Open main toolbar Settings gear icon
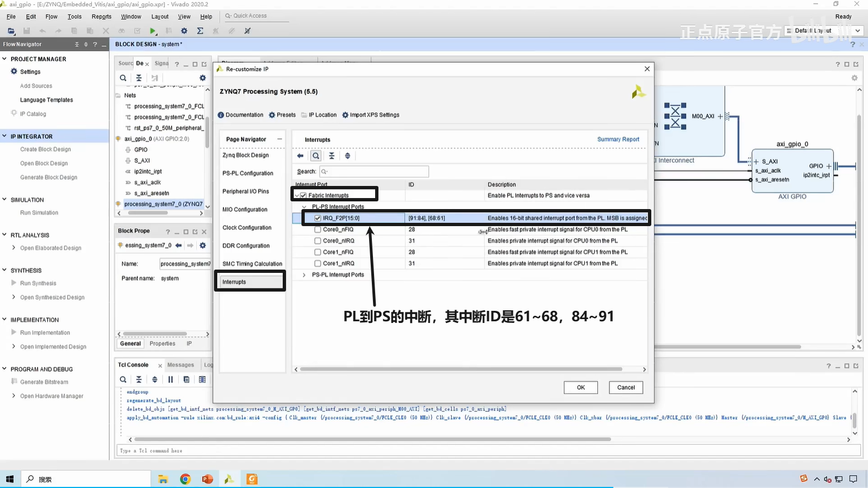The image size is (868, 488). pyautogui.click(x=184, y=31)
